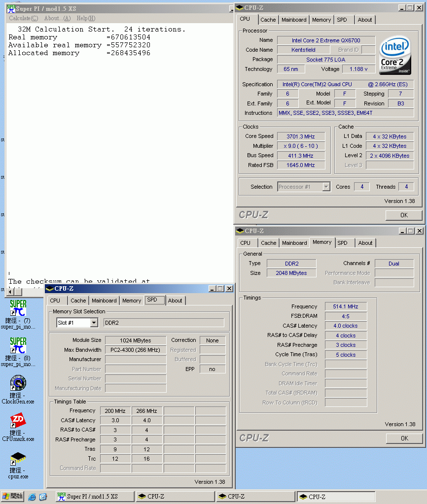This screenshot has height=504, width=427.
Task: Click the quick launch icon next to Internet Explorer
Action: point(43,497)
